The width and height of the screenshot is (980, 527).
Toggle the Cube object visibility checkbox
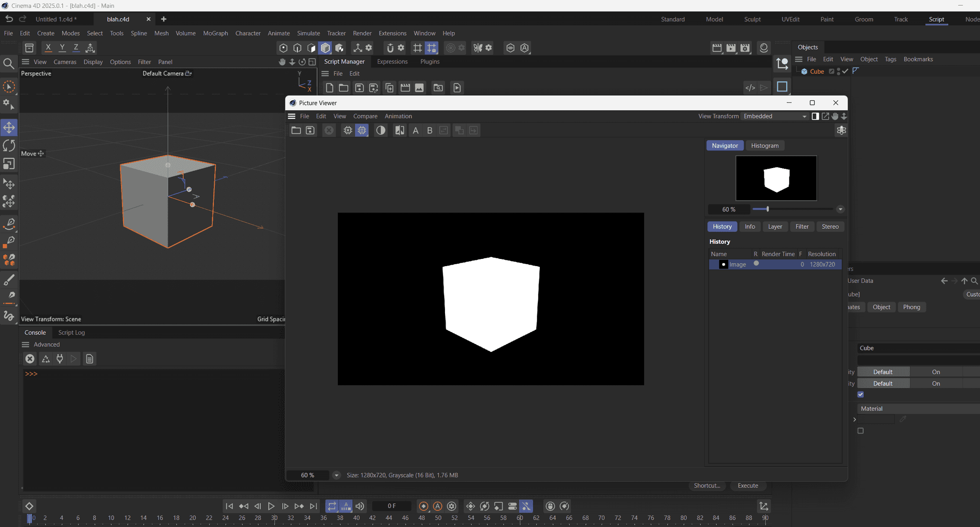843,71
